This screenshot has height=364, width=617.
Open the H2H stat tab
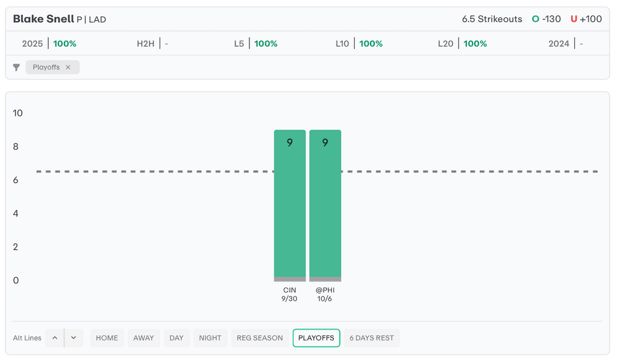(x=152, y=44)
